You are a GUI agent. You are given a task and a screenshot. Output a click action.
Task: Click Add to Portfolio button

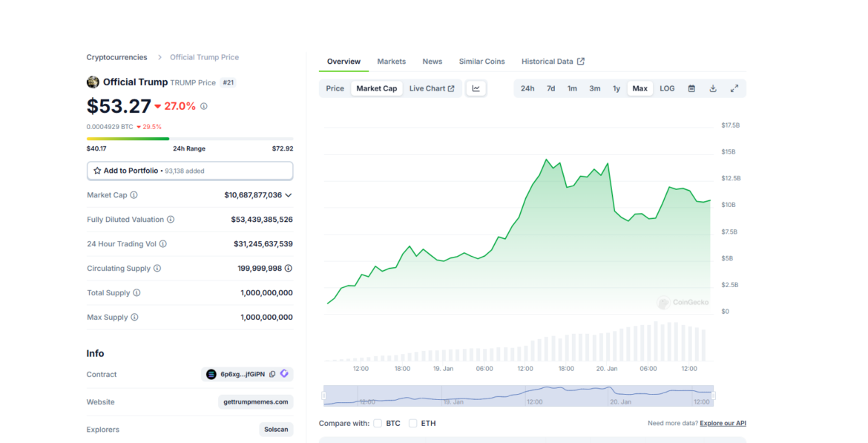[189, 171]
